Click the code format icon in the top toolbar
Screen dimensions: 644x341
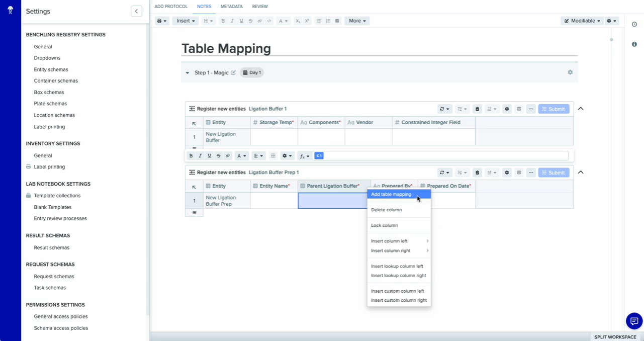(x=269, y=21)
